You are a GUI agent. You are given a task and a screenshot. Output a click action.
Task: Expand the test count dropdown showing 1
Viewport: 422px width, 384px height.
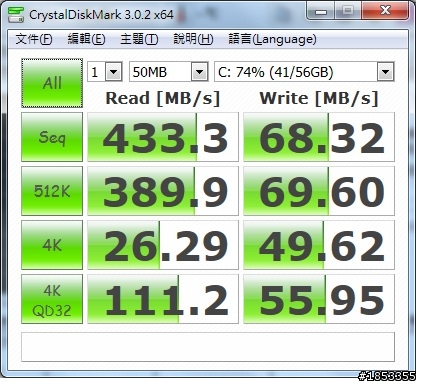point(113,72)
